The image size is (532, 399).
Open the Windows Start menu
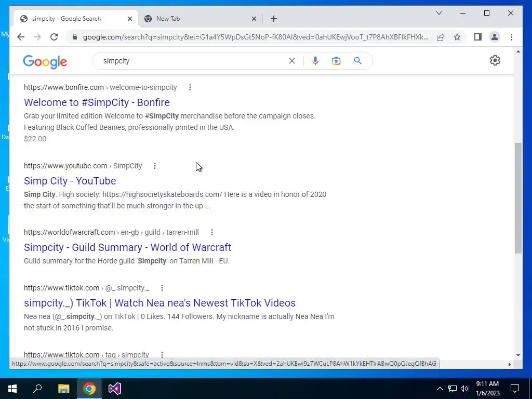[x=12, y=389]
